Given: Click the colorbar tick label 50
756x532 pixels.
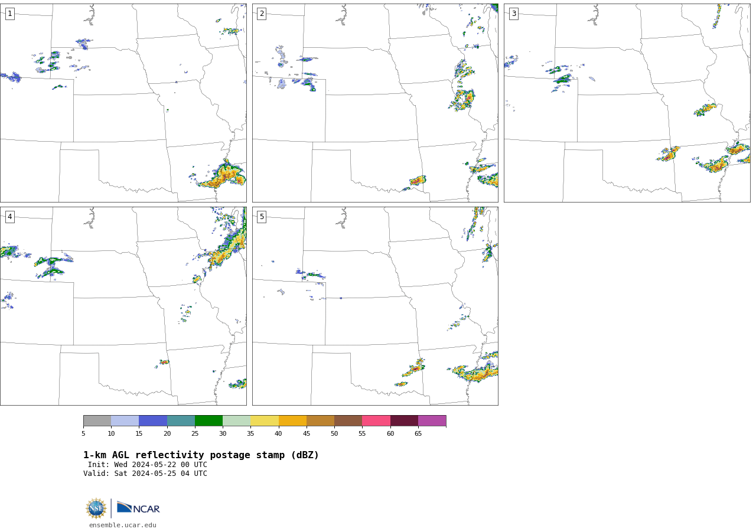Looking at the screenshot, I should (x=334, y=434).
